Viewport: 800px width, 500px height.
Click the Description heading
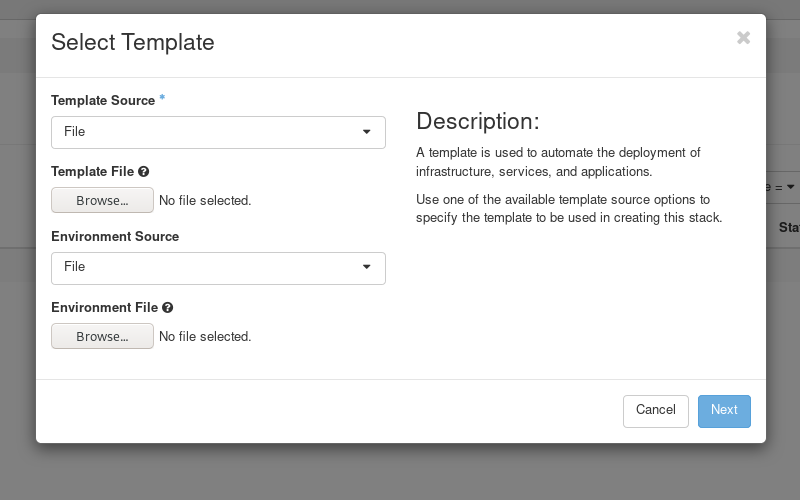click(x=477, y=122)
